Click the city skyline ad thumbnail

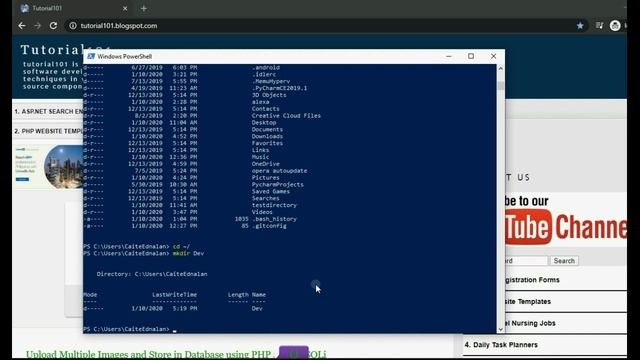pos(64,167)
